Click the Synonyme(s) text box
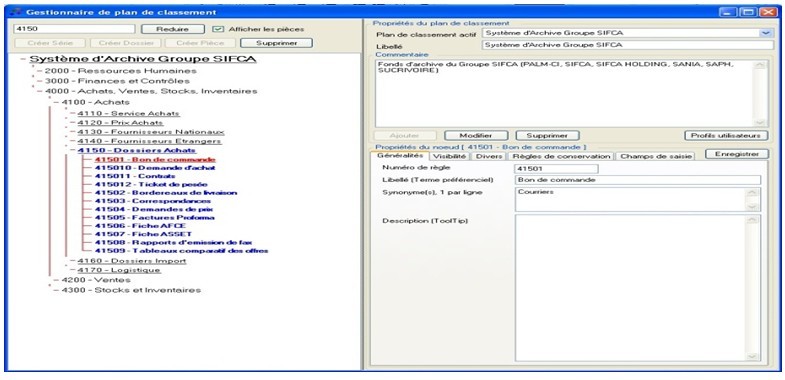 pos(631,199)
